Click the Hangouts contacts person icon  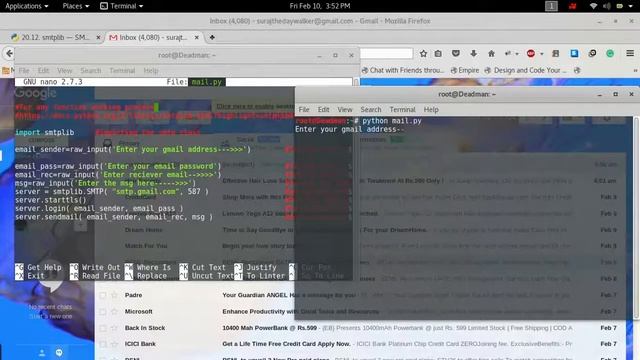(42, 353)
